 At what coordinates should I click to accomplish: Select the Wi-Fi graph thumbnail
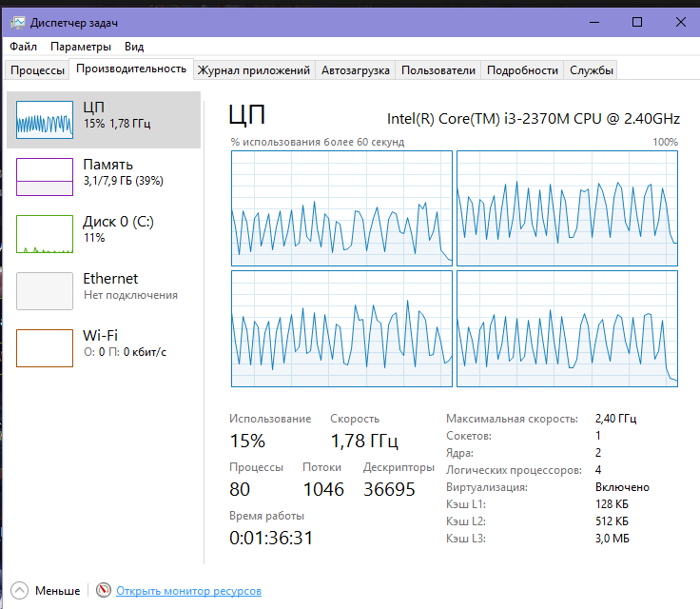[x=45, y=348]
